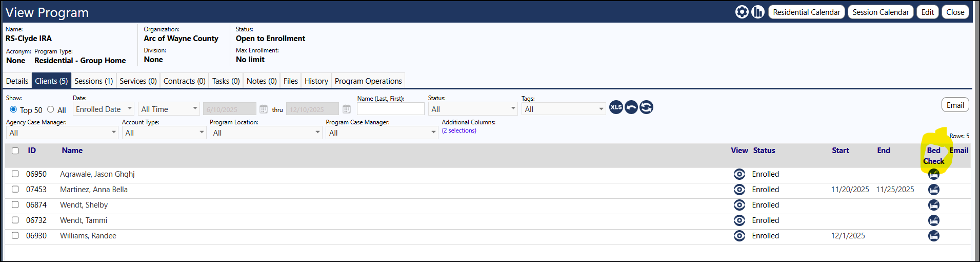Open the Enrolled Date dropdown
This screenshot has height=262, width=980.
coord(104,109)
